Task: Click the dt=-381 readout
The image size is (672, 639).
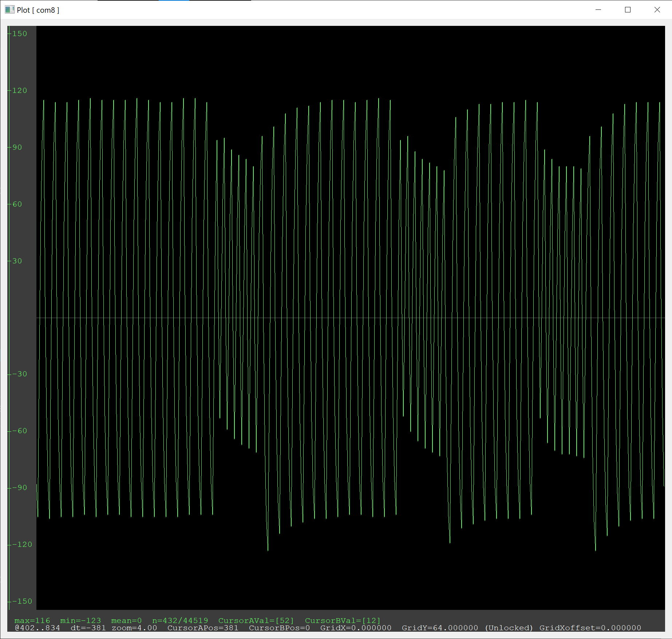Action: coord(88,628)
